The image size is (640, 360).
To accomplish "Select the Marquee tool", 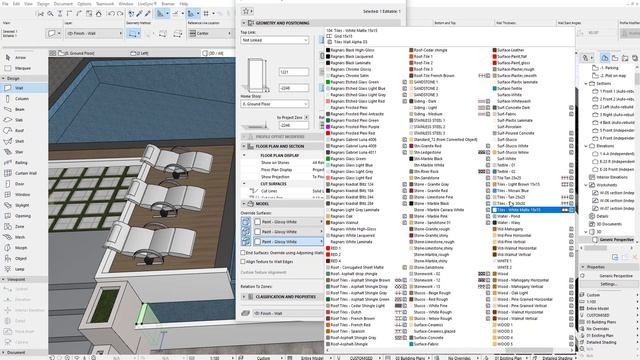I will pyautogui.click(x=24, y=68).
